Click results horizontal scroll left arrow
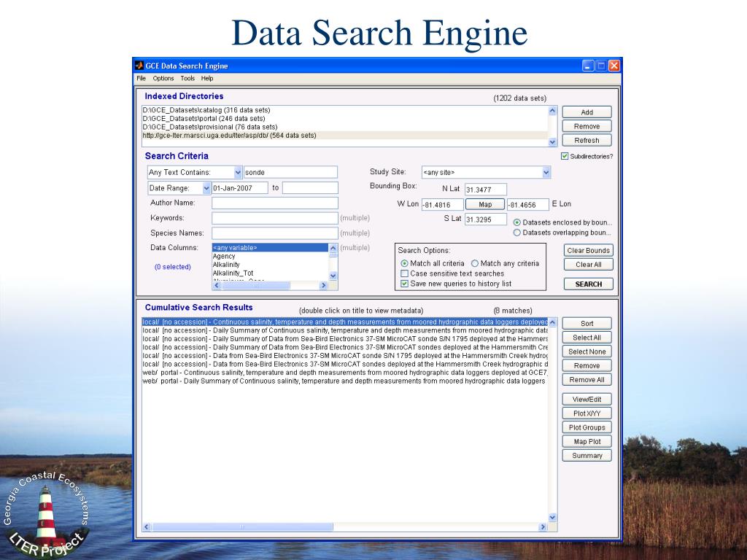Viewport: 747px width, 560px height. coord(147,526)
